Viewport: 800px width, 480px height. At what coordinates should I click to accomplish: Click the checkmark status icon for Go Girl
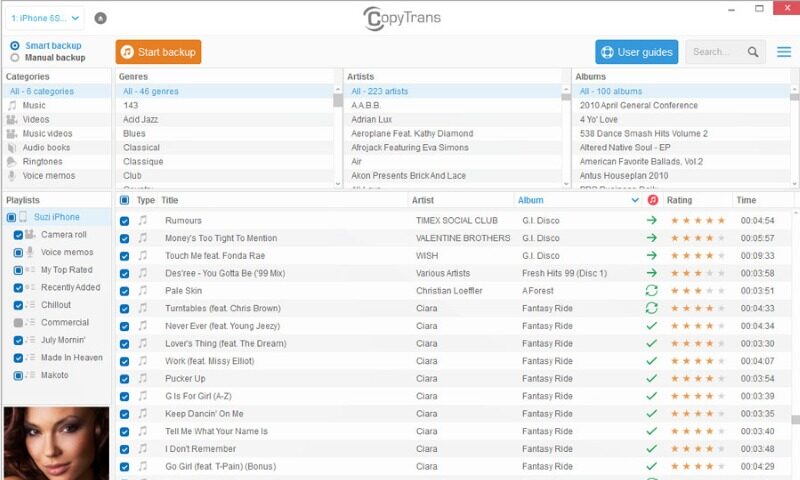[652, 466]
